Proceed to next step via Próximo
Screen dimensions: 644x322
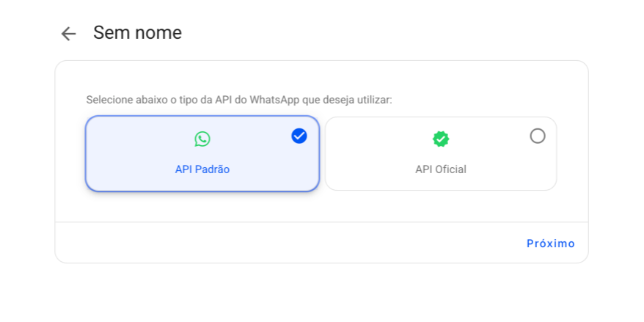(550, 244)
